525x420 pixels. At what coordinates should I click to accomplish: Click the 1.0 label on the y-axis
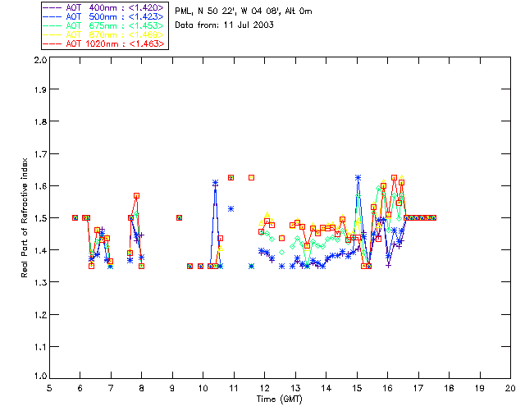click(40, 376)
